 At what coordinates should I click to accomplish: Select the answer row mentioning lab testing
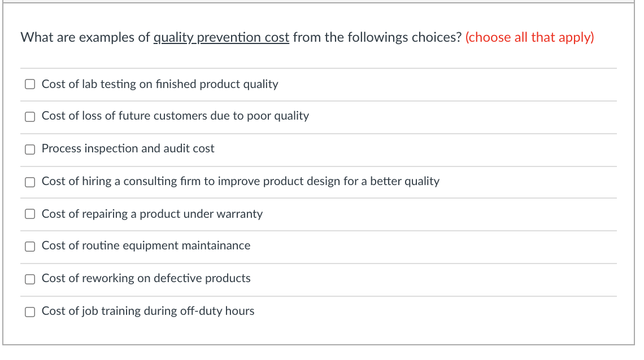[160, 84]
